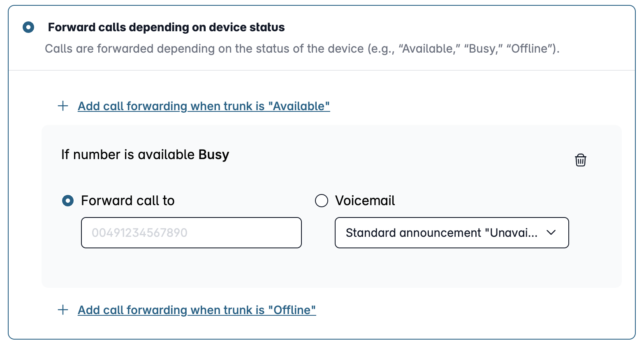Click the "If number is available Busy" heading
This screenshot has width=644, height=347.
(x=145, y=155)
